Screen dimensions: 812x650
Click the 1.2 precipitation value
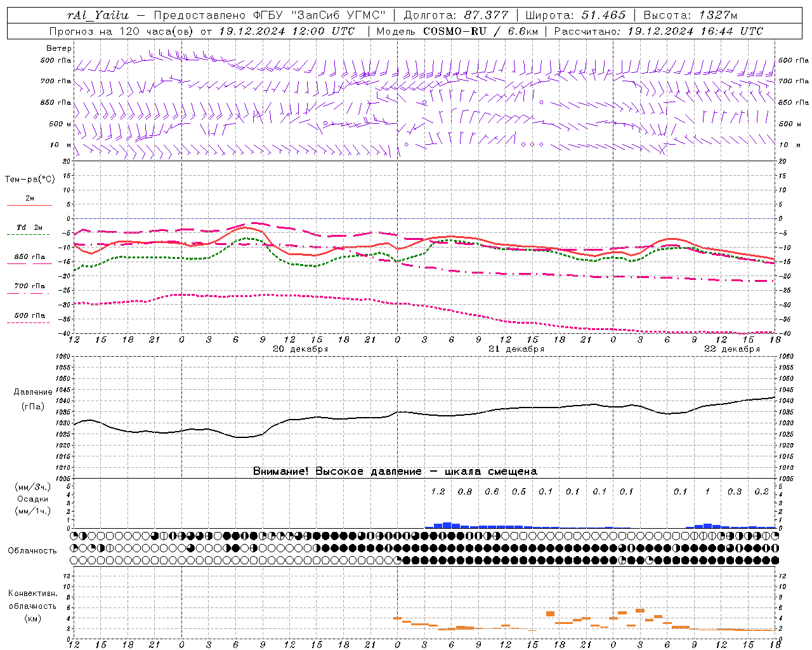438,491
